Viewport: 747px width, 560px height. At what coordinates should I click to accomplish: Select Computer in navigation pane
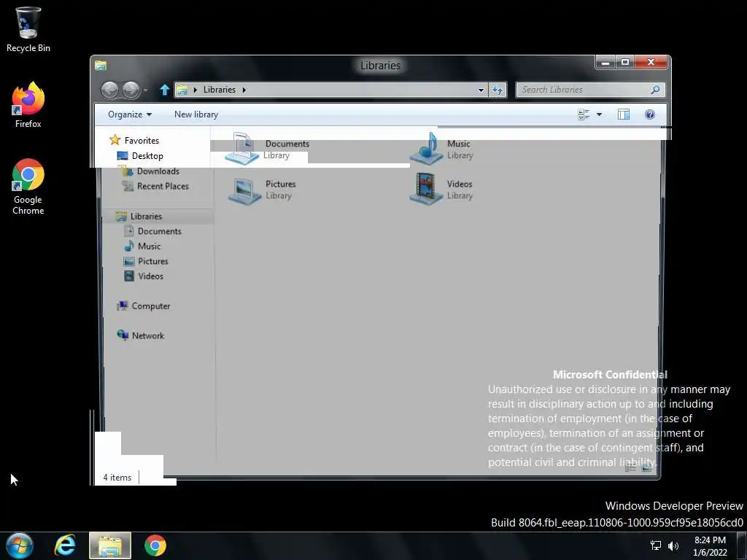[x=144, y=306]
